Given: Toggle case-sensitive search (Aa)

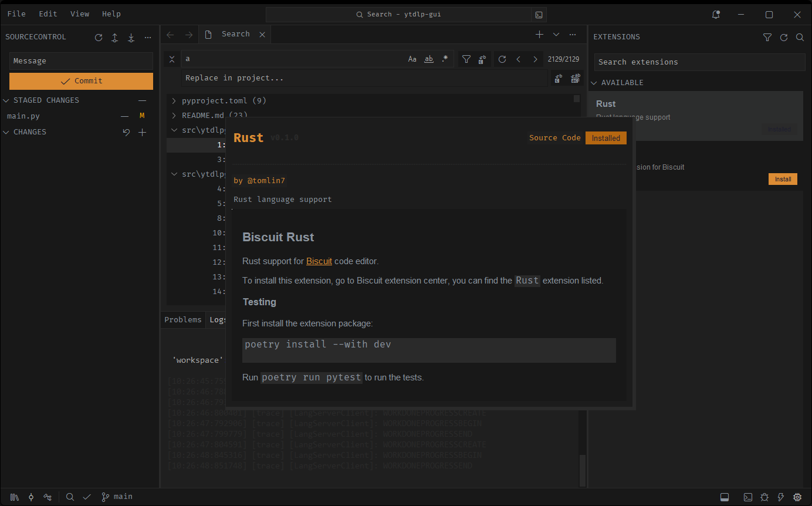Looking at the screenshot, I should (x=412, y=59).
